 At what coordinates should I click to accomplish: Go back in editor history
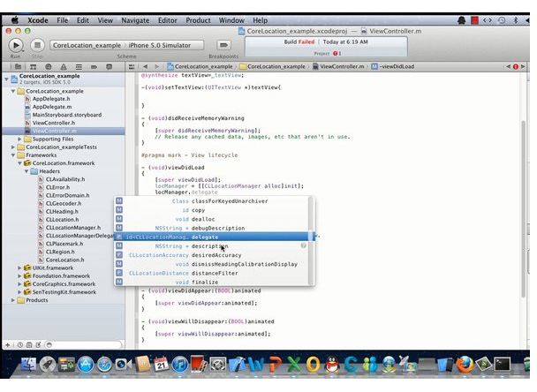[145, 67]
